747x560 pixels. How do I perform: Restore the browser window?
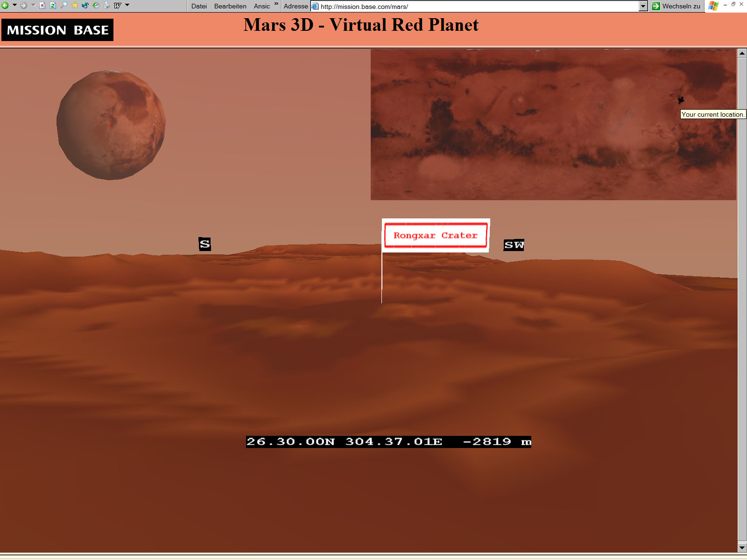pos(733,4)
